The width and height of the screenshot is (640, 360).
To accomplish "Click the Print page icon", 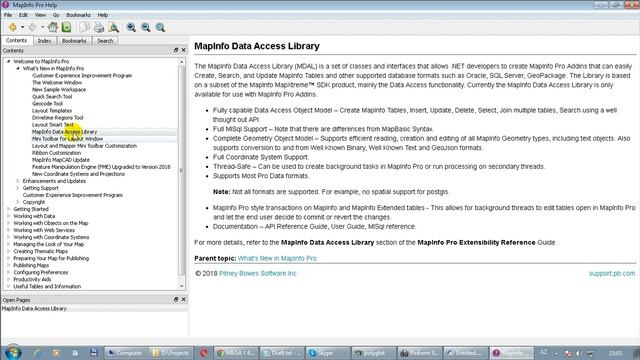I will tap(99, 27).
